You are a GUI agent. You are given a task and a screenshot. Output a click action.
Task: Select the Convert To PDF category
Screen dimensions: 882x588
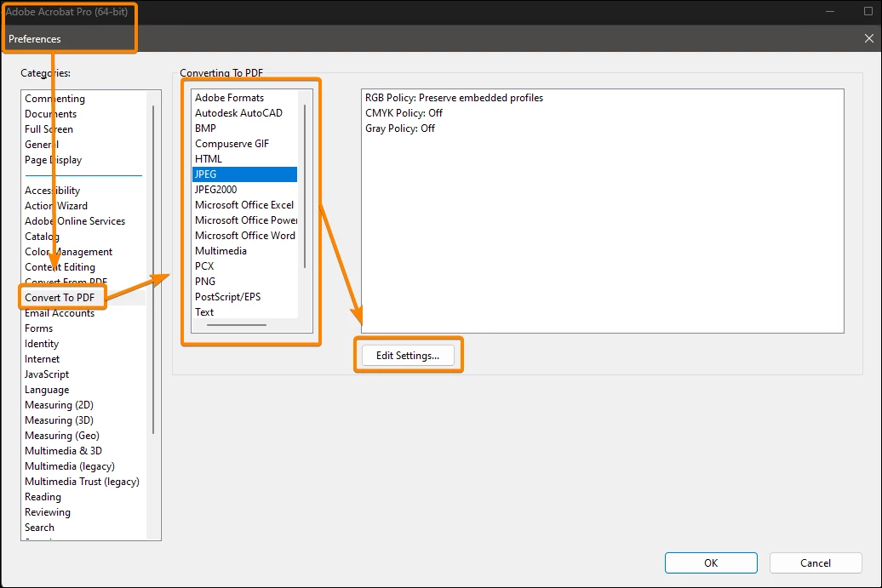tap(60, 297)
